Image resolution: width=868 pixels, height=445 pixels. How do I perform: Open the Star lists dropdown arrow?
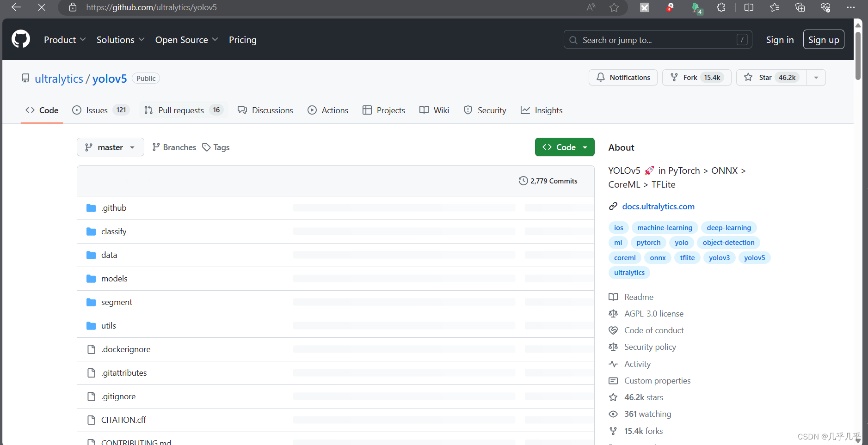click(x=816, y=77)
